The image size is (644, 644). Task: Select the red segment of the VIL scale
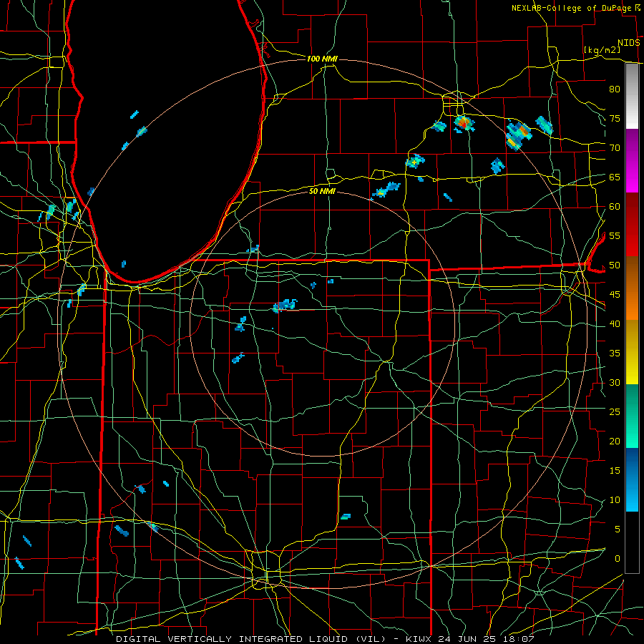coord(632,225)
